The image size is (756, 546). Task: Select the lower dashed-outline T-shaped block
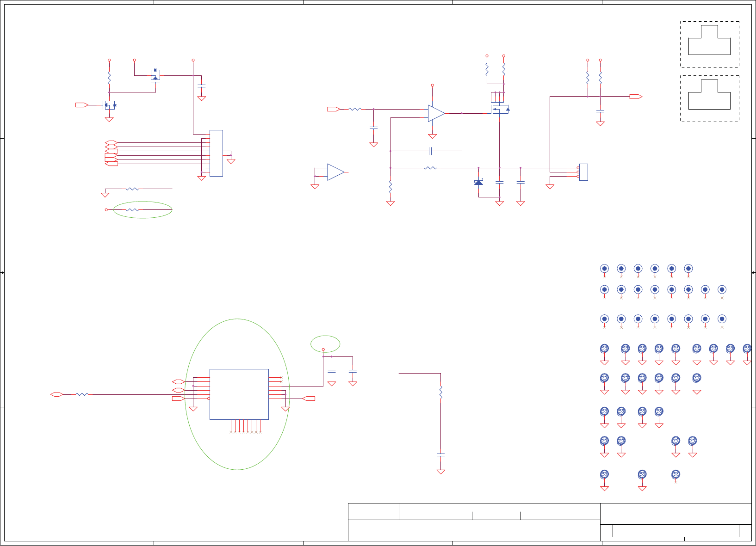(x=709, y=98)
